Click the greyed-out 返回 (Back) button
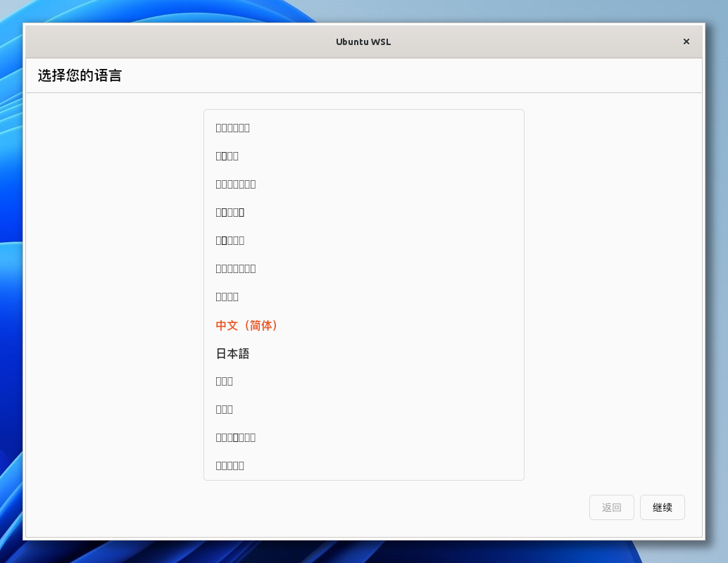Viewport: 728px width, 563px height. (611, 507)
